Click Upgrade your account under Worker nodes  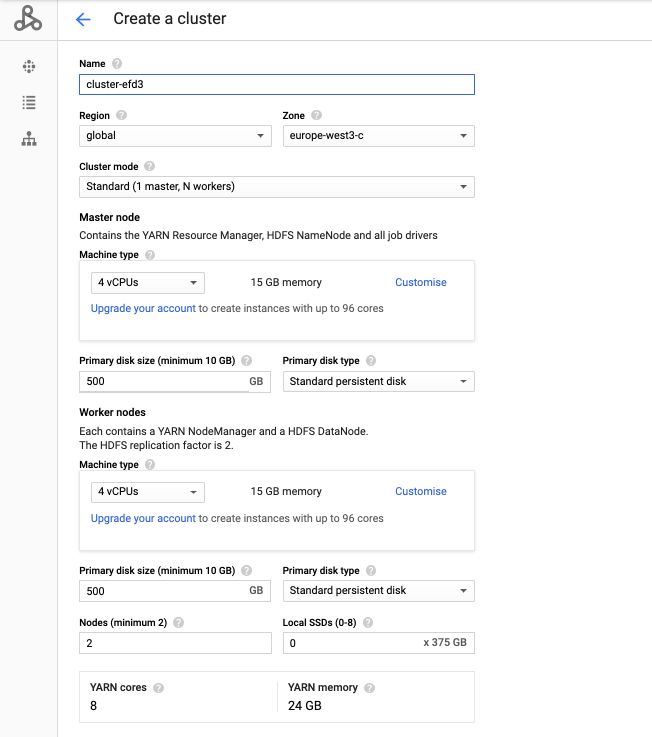click(x=143, y=518)
